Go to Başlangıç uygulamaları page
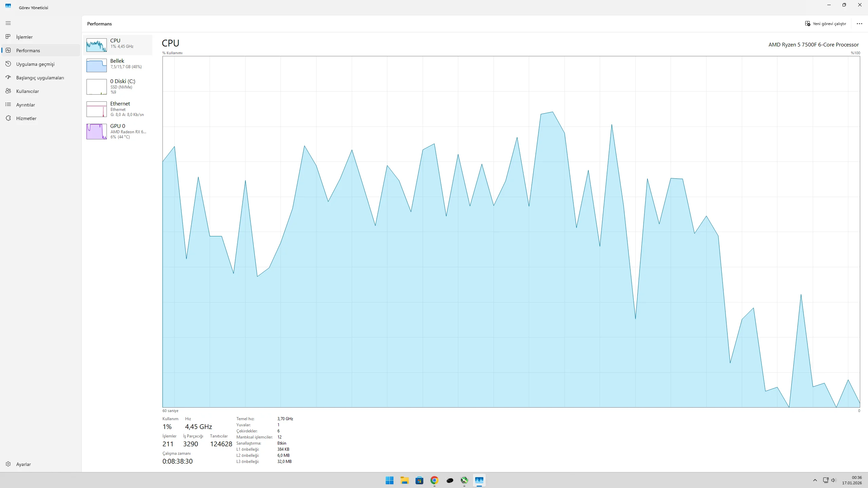The image size is (868, 488). coord(40,78)
